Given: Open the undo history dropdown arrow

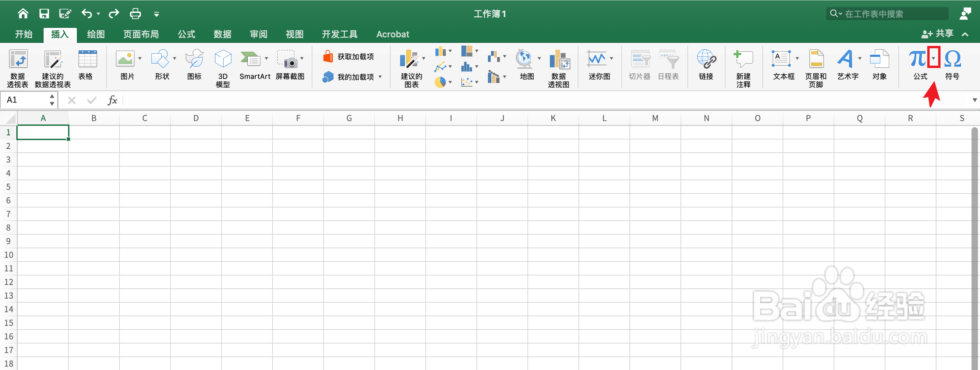Looking at the screenshot, I should click(x=99, y=14).
